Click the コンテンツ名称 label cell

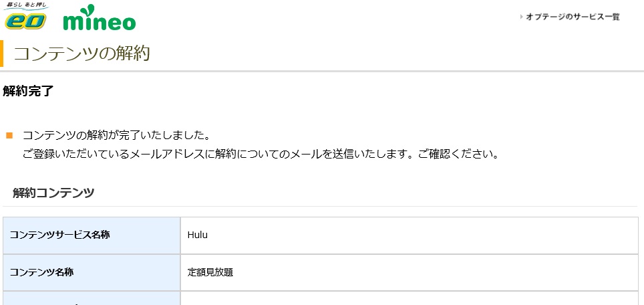(92, 272)
